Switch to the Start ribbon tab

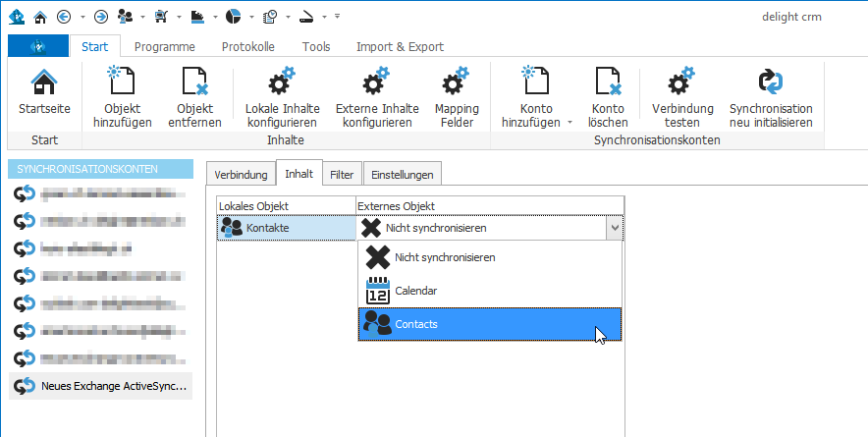tap(94, 46)
